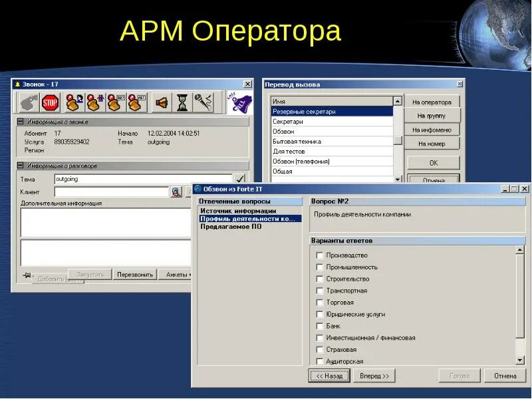Select Обзвон in the transfer list
532x399 pixels.
pos(332,131)
